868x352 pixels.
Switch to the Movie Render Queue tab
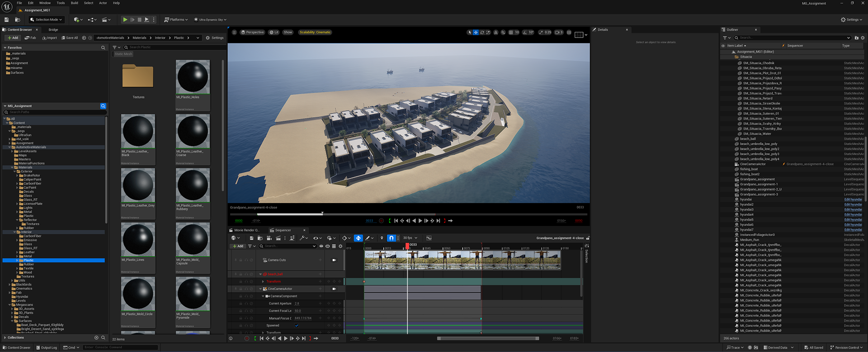[245, 230]
